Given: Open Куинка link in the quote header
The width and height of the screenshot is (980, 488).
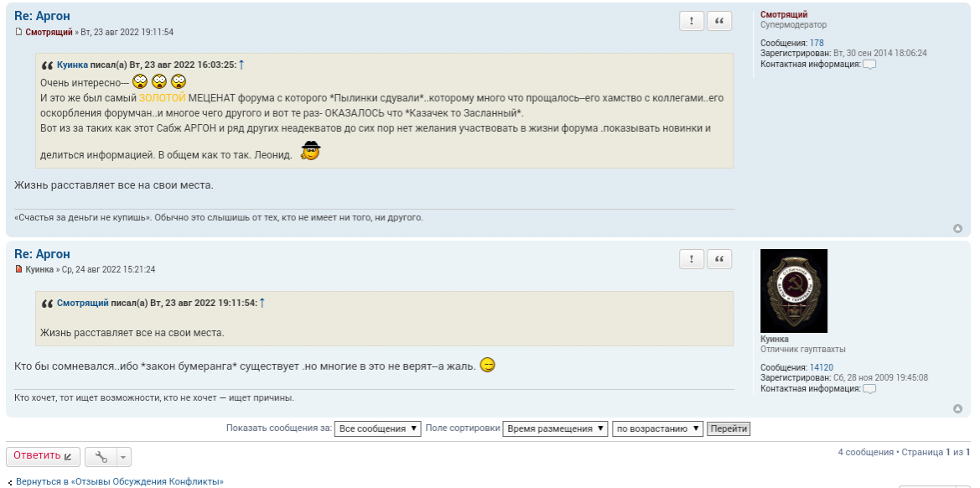Looking at the screenshot, I should (72, 65).
